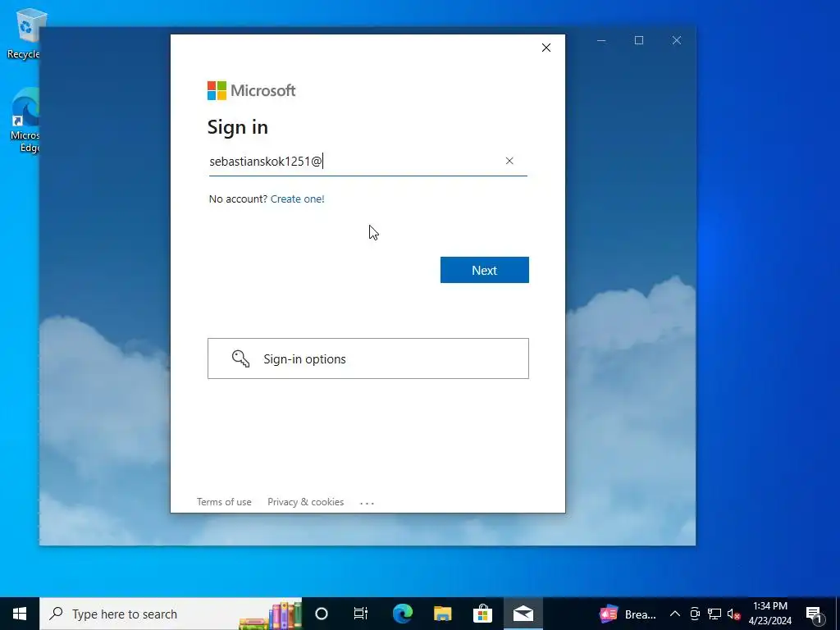
Task: Open network status tray icon
Action: tap(714, 614)
